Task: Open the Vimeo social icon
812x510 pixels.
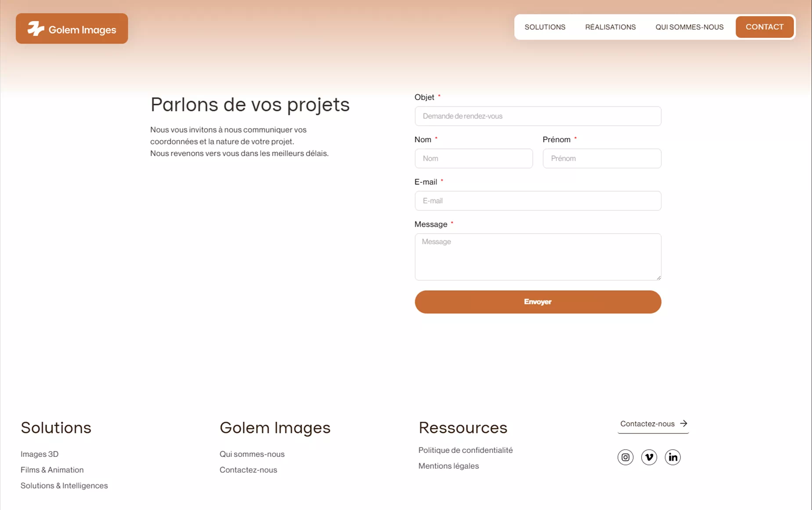Action: 649,457
